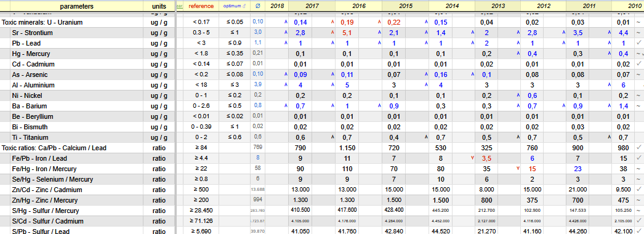Viewport: 644px width, 234px height.
Task: Click Ca/Pb 2016 value '1.150'
Action: click(347, 148)
